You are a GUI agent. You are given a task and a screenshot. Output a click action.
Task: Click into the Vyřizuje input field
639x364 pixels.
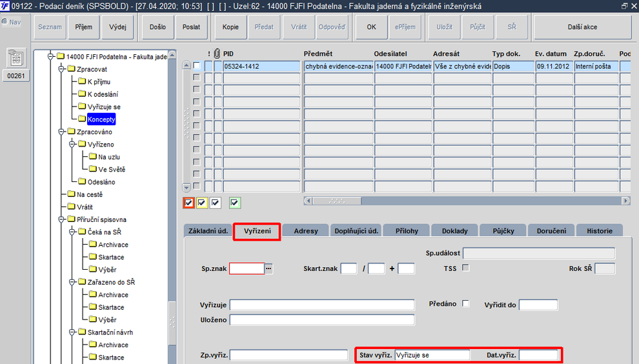tap(322, 305)
